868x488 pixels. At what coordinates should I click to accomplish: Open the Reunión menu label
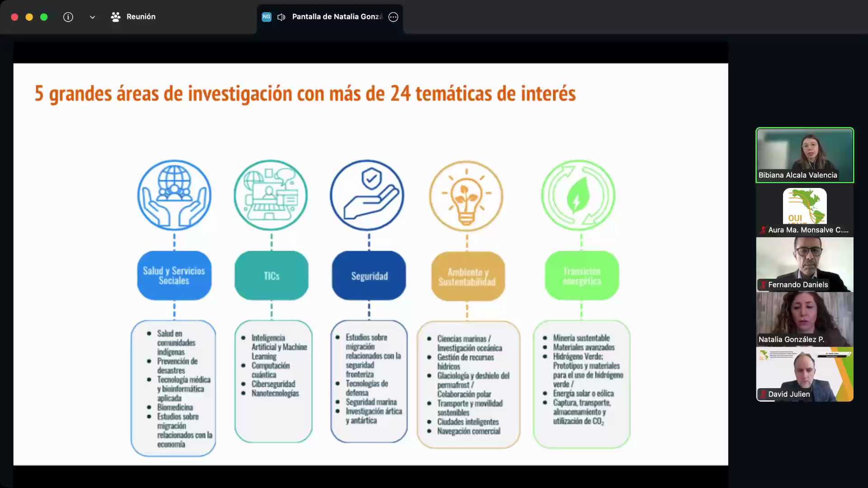tap(141, 17)
